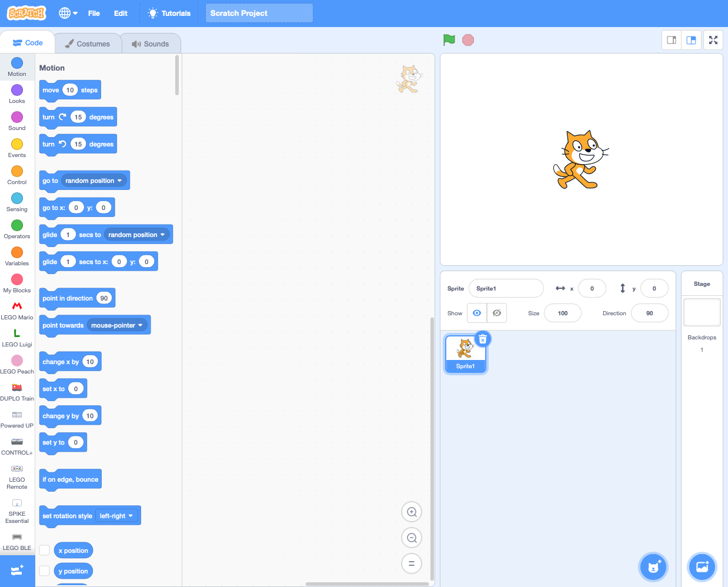Open the Add Extension panel
This screenshot has height=587, width=728.
[18, 570]
